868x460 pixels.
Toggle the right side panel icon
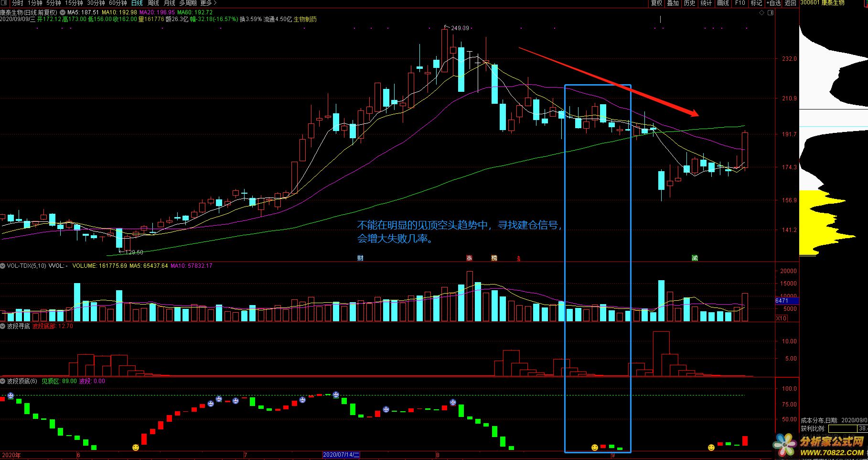tap(771, 13)
